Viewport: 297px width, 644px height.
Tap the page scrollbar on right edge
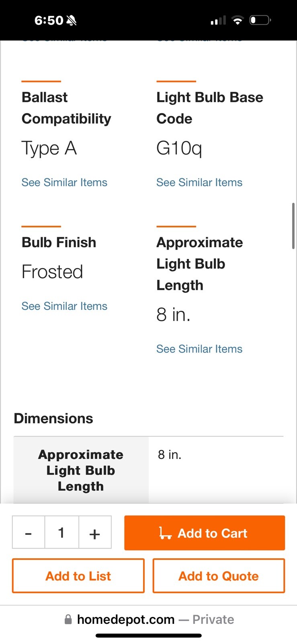[x=294, y=226]
